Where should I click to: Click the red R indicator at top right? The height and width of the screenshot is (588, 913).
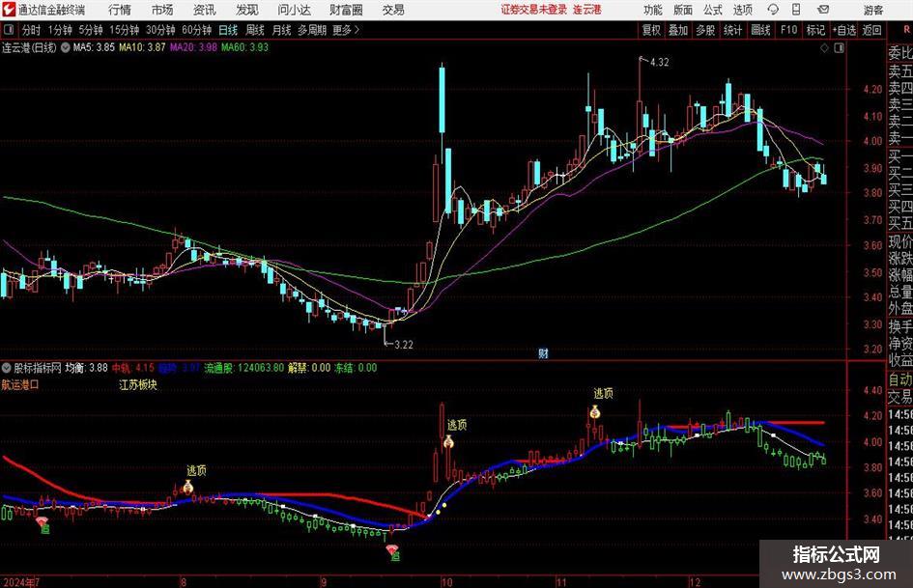[906, 30]
